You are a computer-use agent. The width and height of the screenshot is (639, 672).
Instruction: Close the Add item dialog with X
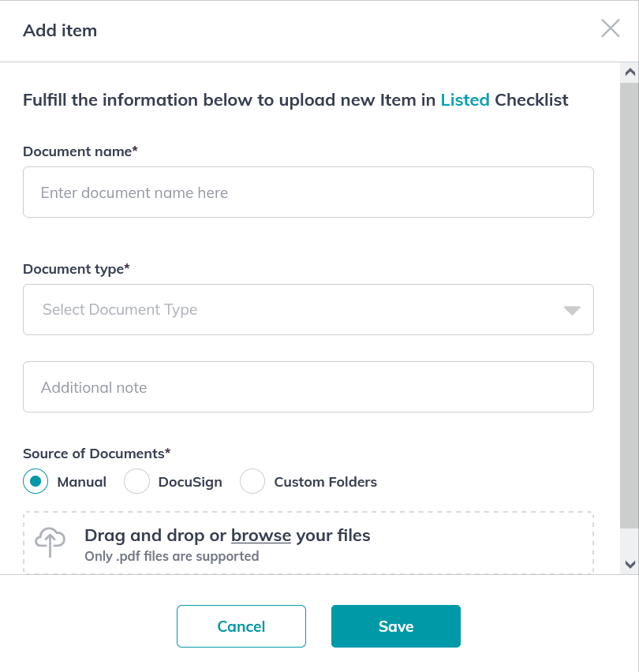point(611,28)
